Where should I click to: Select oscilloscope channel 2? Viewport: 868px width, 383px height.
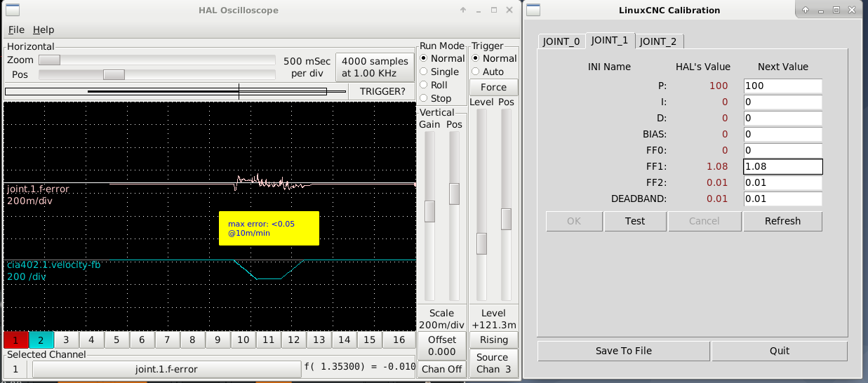pyautogui.click(x=41, y=340)
